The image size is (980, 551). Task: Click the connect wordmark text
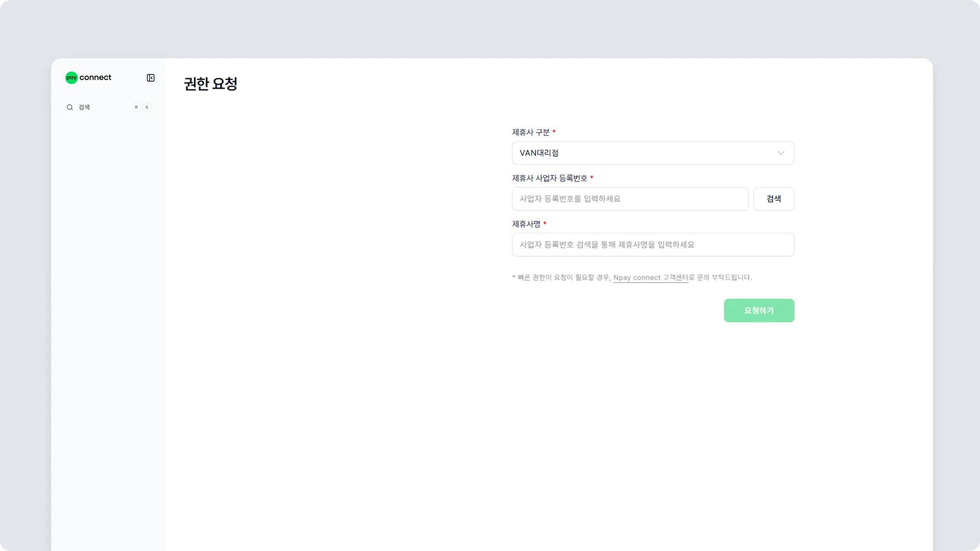[95, 77]
